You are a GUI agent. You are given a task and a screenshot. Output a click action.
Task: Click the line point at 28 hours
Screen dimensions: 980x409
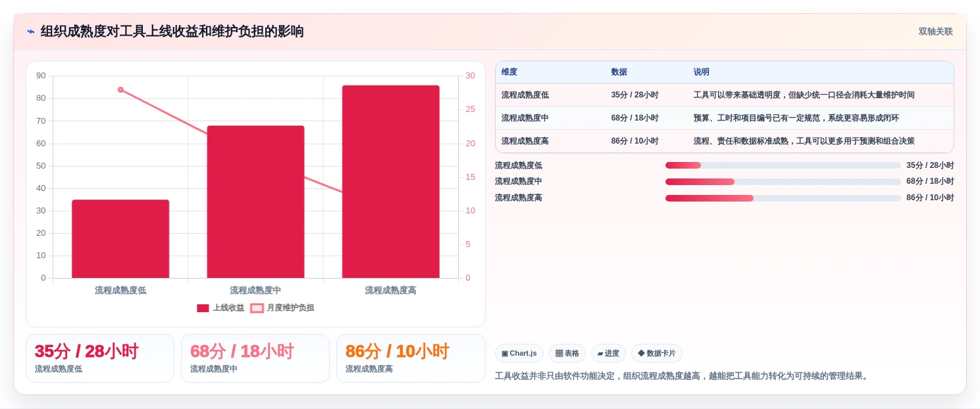coord(120,90)
